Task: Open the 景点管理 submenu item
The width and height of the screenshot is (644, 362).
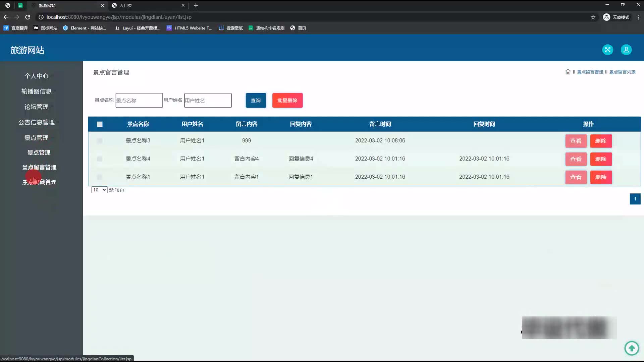Action: click(39, 153)
